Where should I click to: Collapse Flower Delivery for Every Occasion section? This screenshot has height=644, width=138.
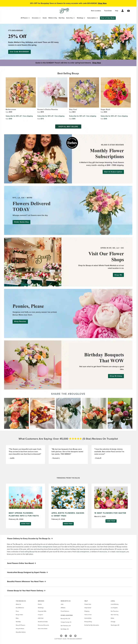pos(30,539)
